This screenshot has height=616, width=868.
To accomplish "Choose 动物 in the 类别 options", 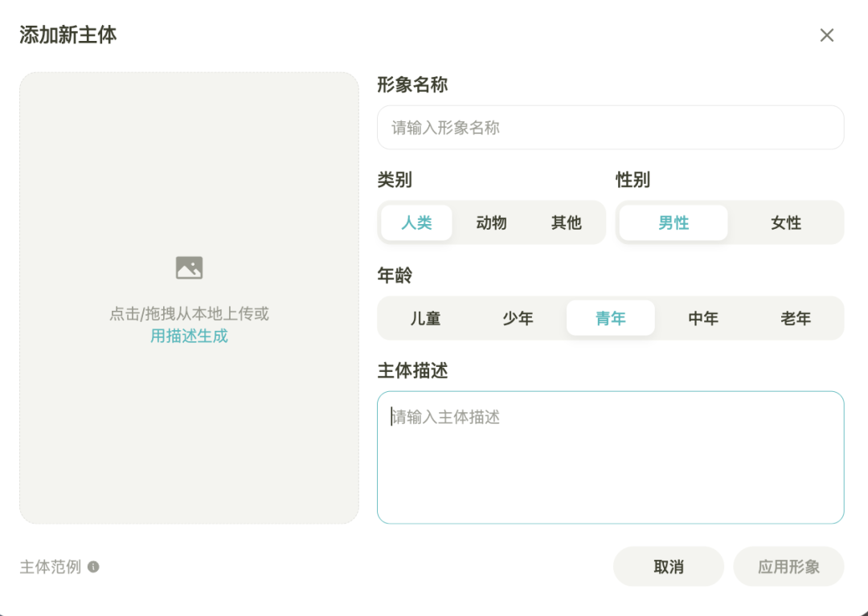I will pos(491,223).
